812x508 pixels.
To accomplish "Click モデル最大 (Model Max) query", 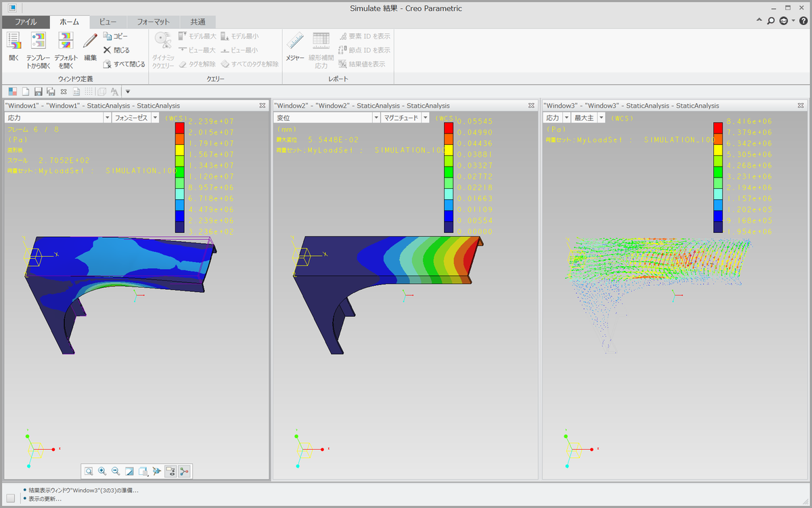I will 197,36.
